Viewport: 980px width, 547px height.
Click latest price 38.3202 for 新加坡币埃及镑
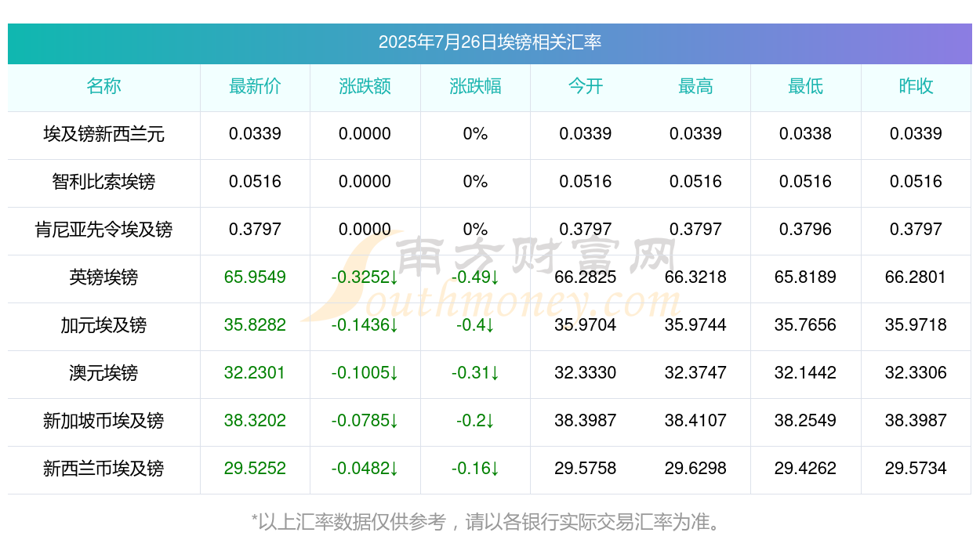pyautogui.click(x=255, y=421)
